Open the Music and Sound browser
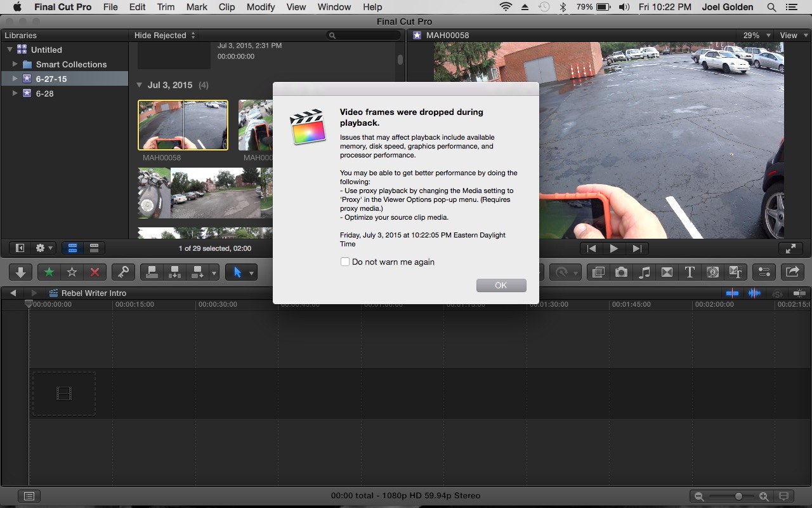This screenshot has width=812, height=508. point(644,272)
